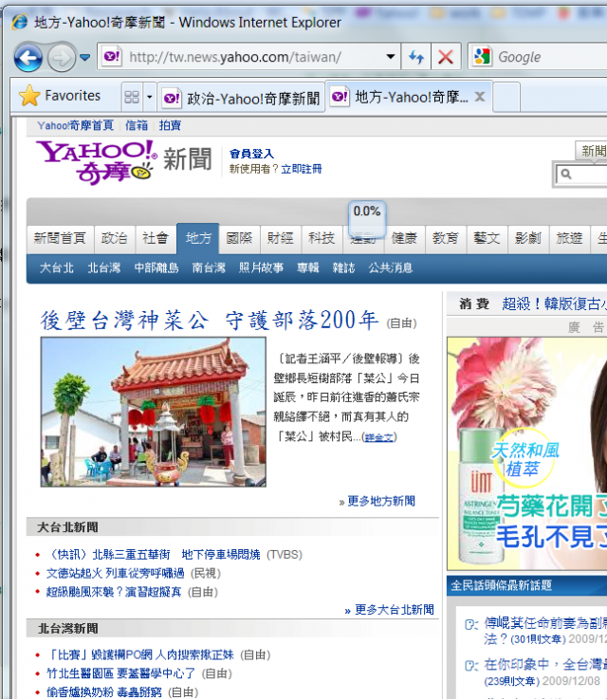Click the Yahoo!奇摩 logo

(97, 161)
